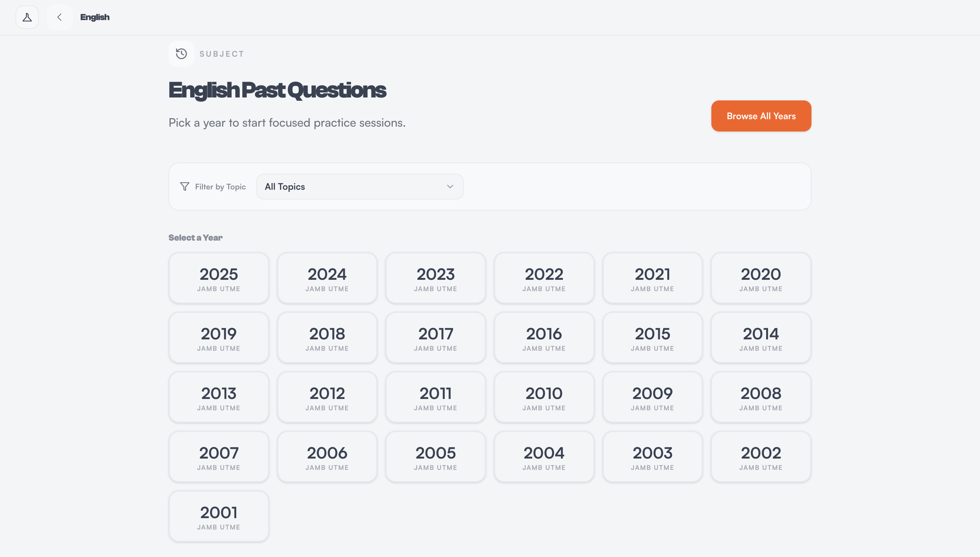Open the 2008 past questions card
Viewport: 980px width, 557px height.
point(761,397)
